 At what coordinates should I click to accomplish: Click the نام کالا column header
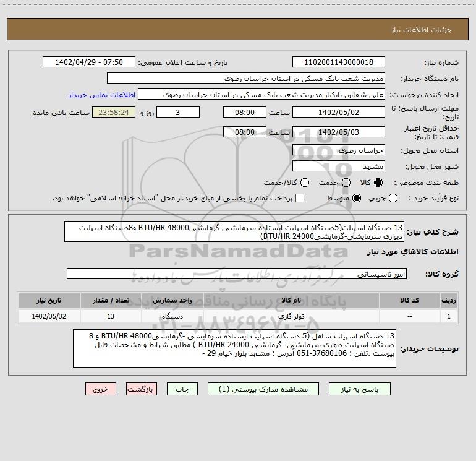coord(291,300)
